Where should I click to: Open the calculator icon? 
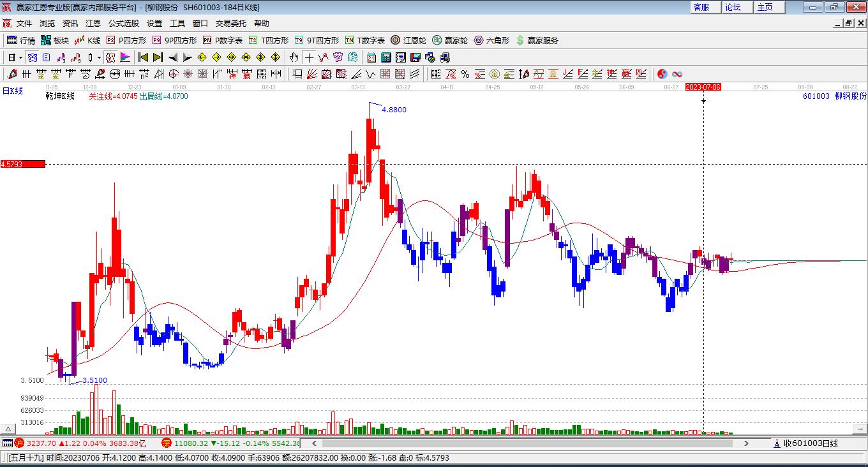(x=386, y=57)
